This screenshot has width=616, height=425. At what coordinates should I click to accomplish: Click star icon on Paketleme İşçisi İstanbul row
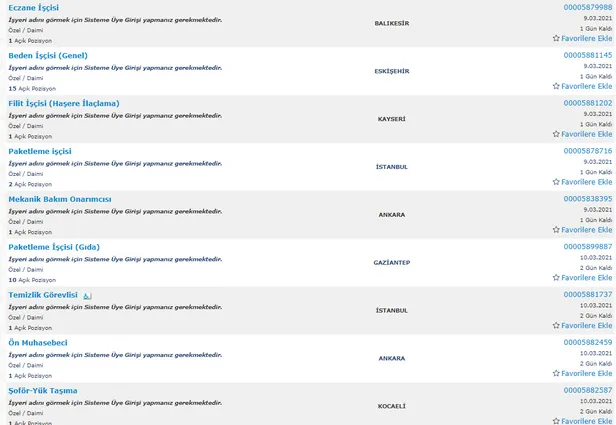tap(556, 182)
